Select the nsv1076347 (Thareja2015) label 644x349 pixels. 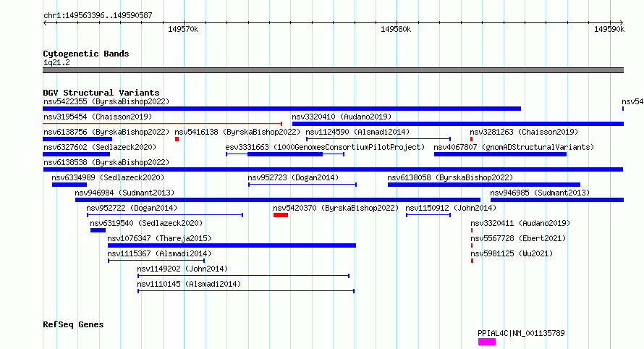[x=159, y=238]
